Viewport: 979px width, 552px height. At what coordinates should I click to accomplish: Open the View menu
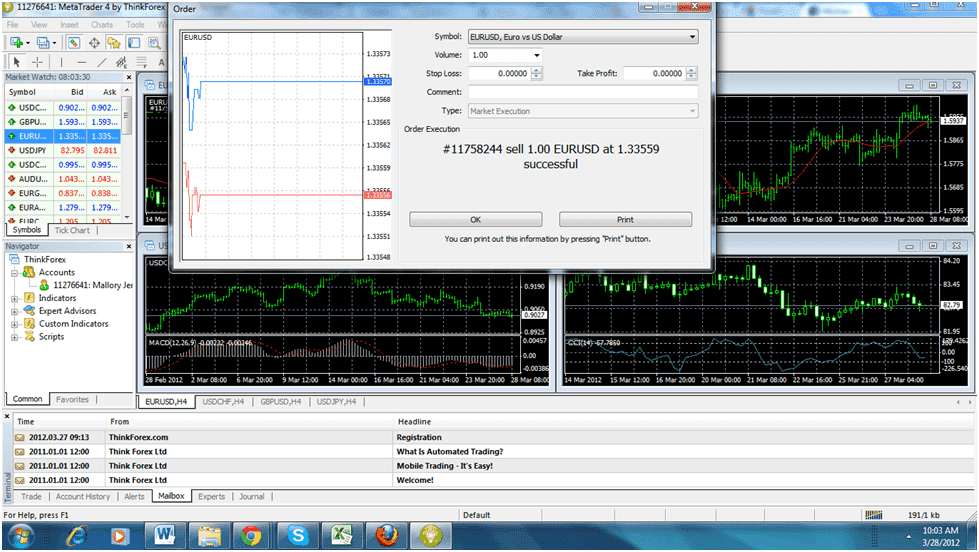(x=39, y=25)
